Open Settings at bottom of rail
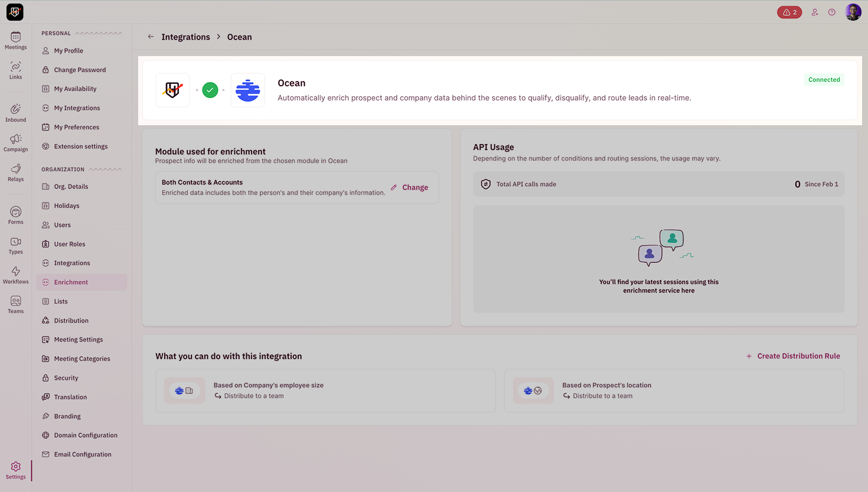 [15, 470]
